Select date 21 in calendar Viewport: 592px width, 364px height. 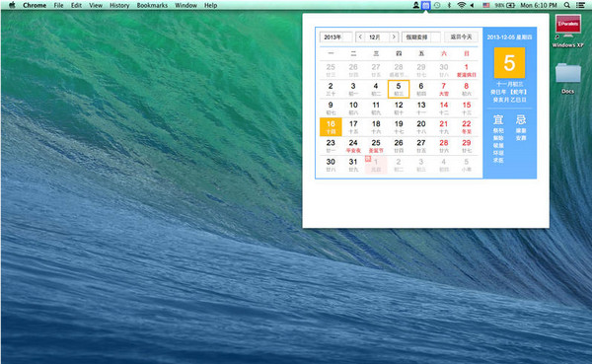click(444, 127)
